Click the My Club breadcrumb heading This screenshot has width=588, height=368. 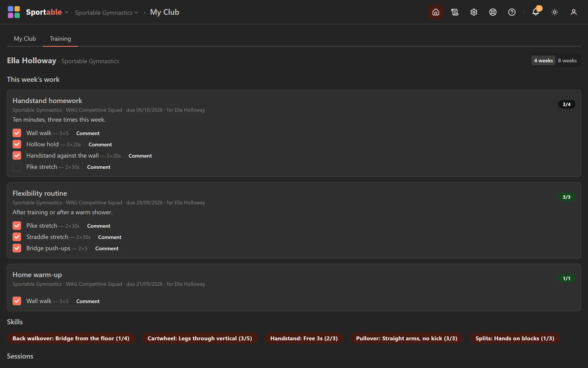[165, 12]
